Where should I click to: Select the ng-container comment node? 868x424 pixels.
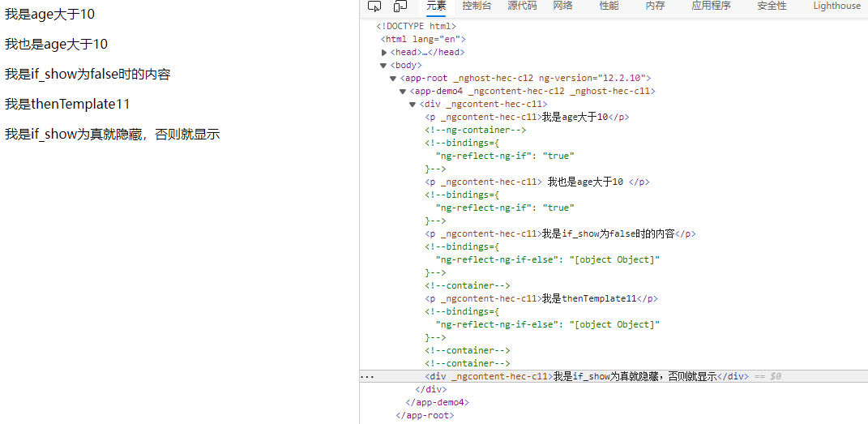tap(476, 130)
